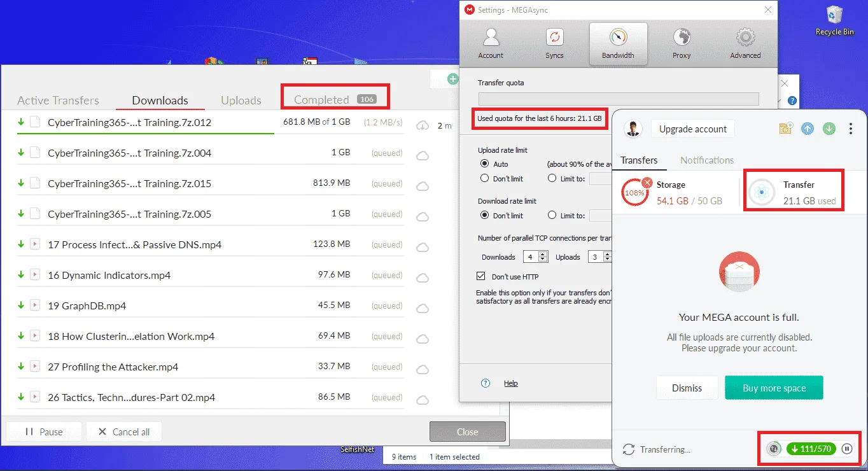Click cloud icon for Training.7z.004 row
The image size is (868, 471).
422,156
